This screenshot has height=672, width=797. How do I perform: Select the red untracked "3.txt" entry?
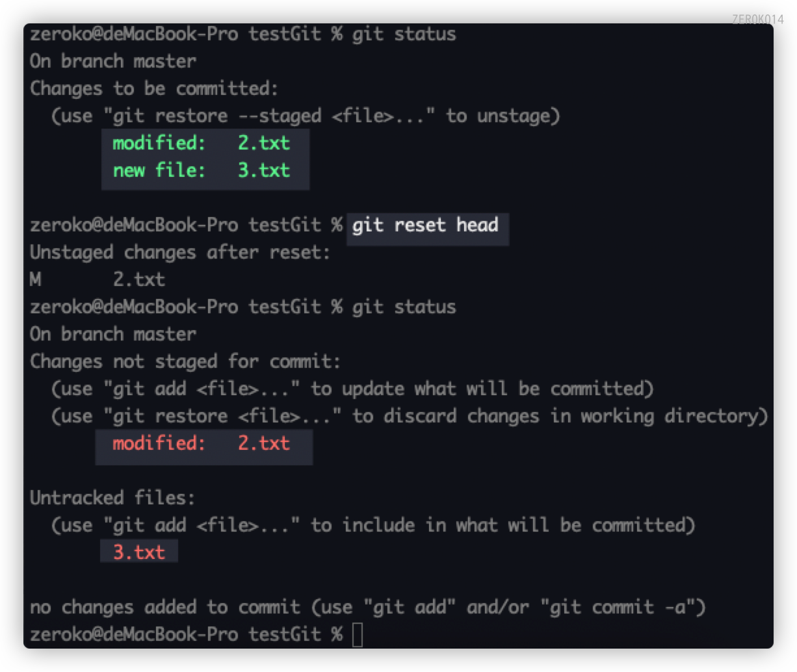point(138,552)
